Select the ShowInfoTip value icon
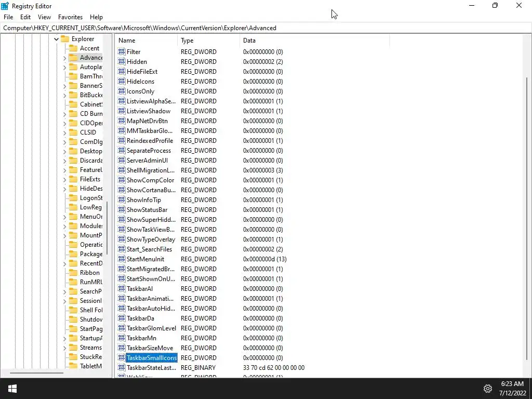This screenshot has width=532, height=399. pos(122,199)
